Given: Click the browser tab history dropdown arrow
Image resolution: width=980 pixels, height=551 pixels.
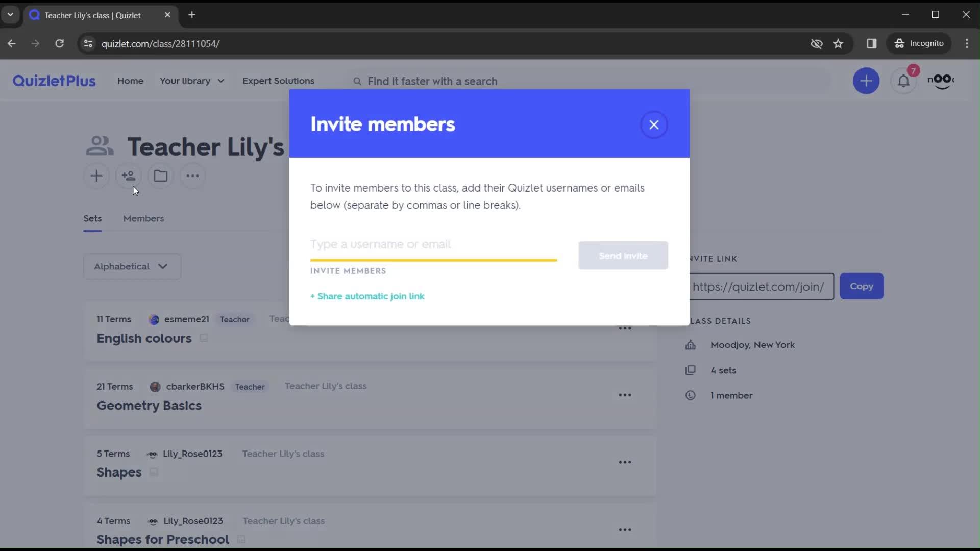Looking at the screenshot, I should point(10,15).
